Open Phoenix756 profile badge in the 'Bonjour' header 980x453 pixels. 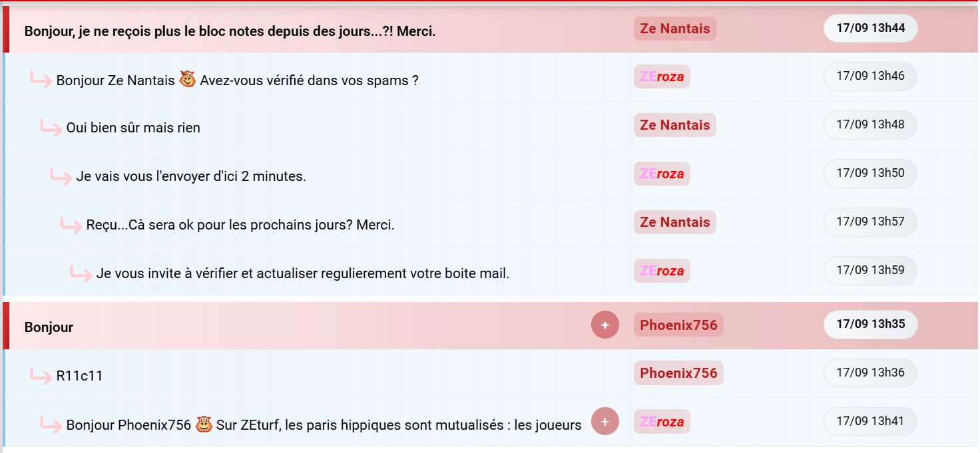click(x=678, y=325)
